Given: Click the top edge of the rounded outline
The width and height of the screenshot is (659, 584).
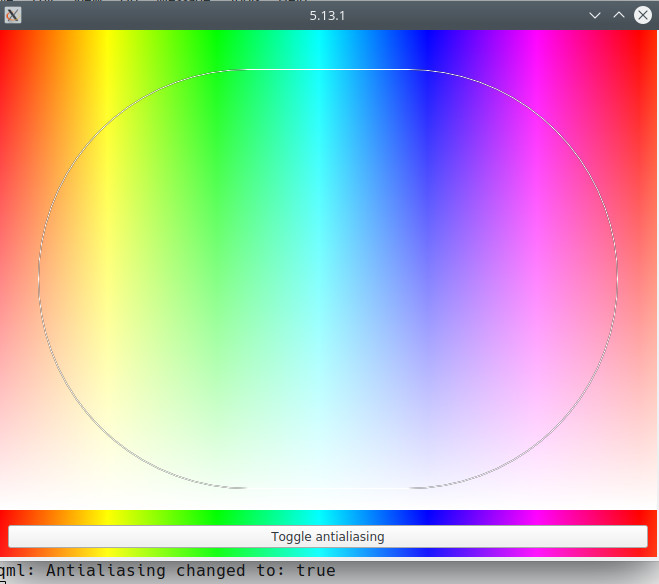Looking at the screenshot, I should [328, 70].
